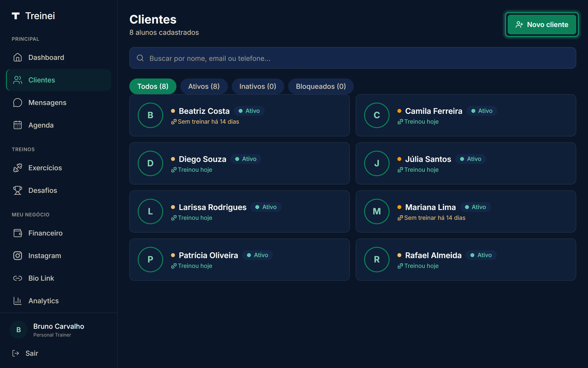
Task: Open Dashboard via its home icon
Action: tap(18, 57)
